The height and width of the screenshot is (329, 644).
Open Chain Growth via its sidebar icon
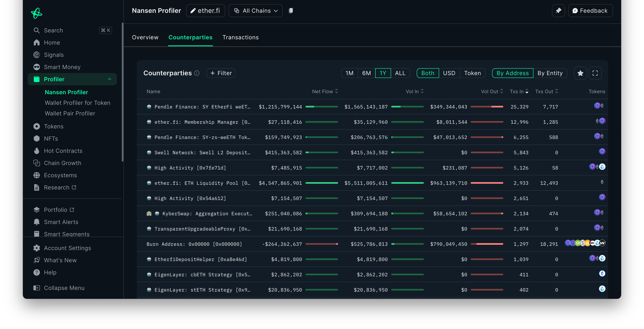37,163
